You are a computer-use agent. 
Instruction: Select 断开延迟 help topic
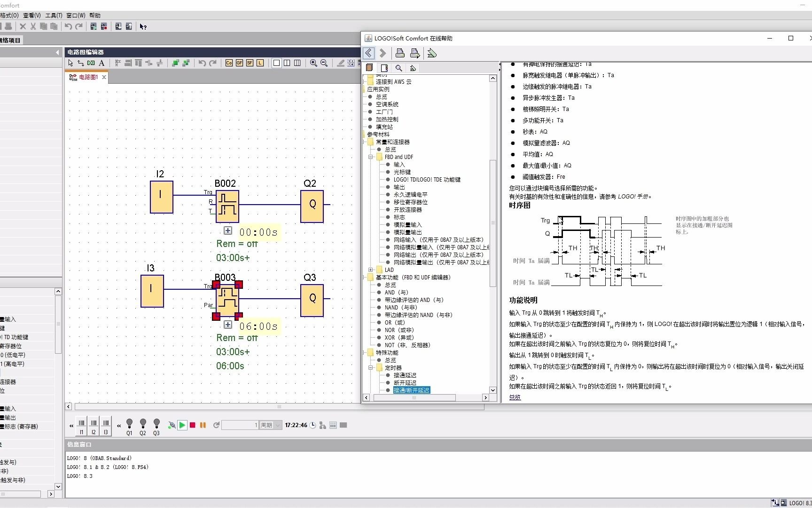(405, 383)
